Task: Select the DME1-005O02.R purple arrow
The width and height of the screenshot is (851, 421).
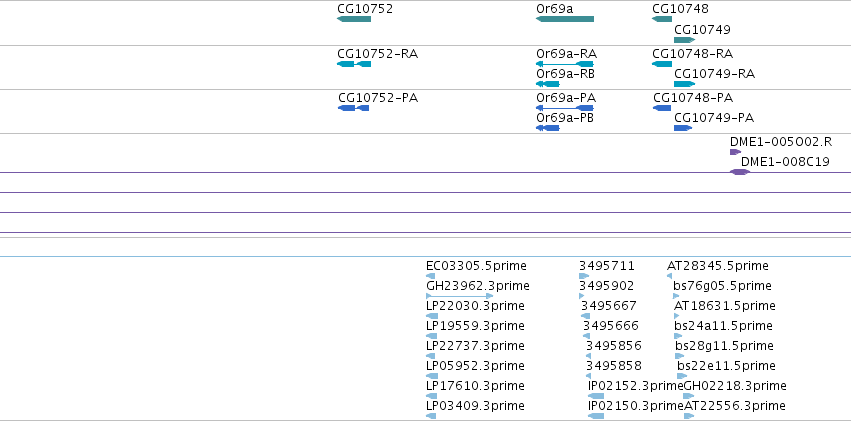Action: click(735, 152)
